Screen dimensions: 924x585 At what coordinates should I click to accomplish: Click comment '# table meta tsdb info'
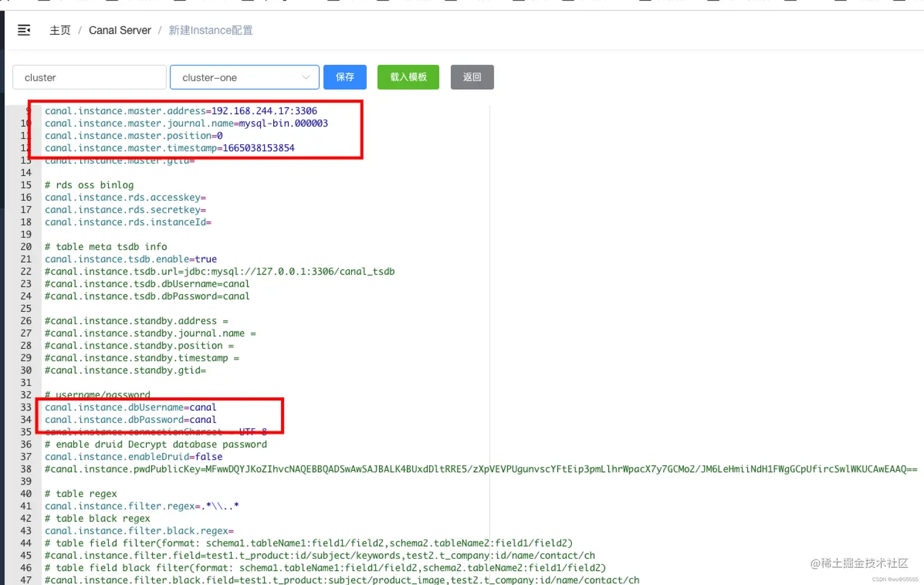[106, 246]
